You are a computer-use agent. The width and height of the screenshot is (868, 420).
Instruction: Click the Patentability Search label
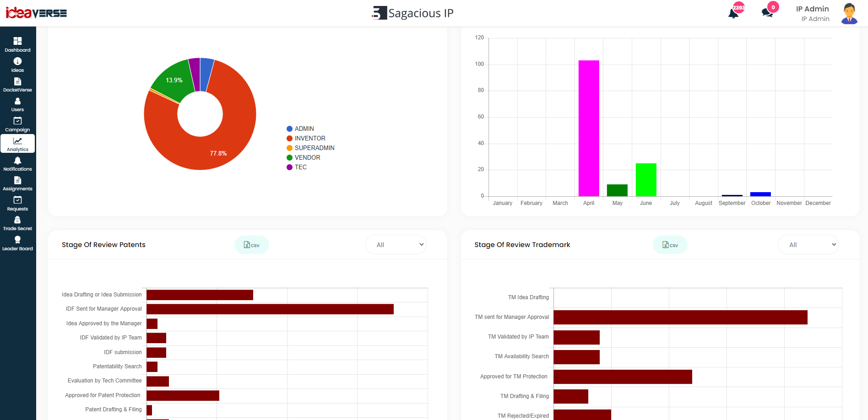pyautogui.click(x=117, y=366)
